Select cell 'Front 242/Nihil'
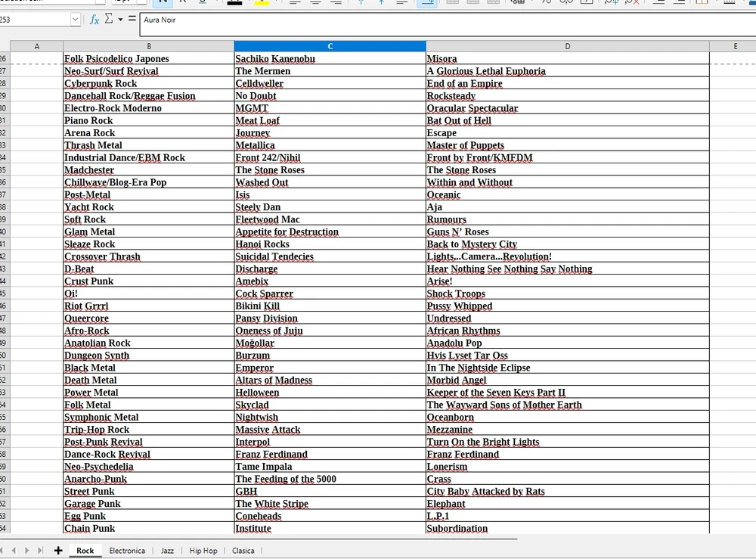Image resolution: width=756 pixels, height=559 pixels. pyautogui.click(x=330, y=158)
